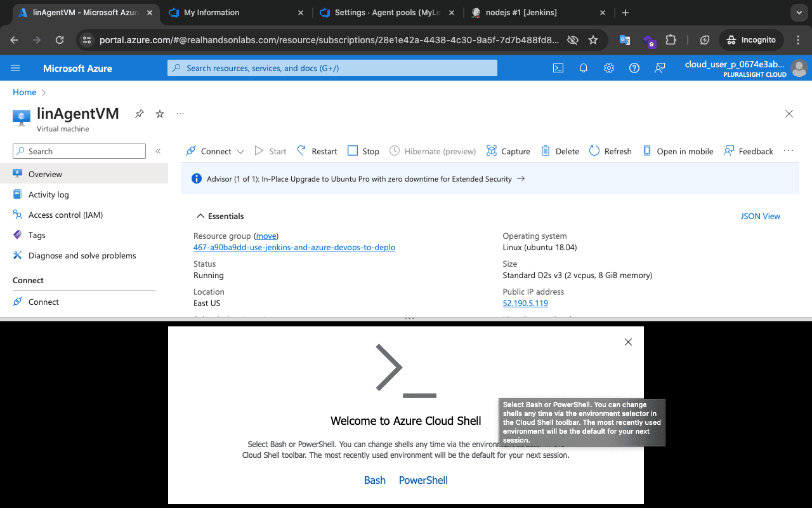The height and width of the screenshot is (508, 812).
Task: Reload the browser page
Action: pos(60,40)
